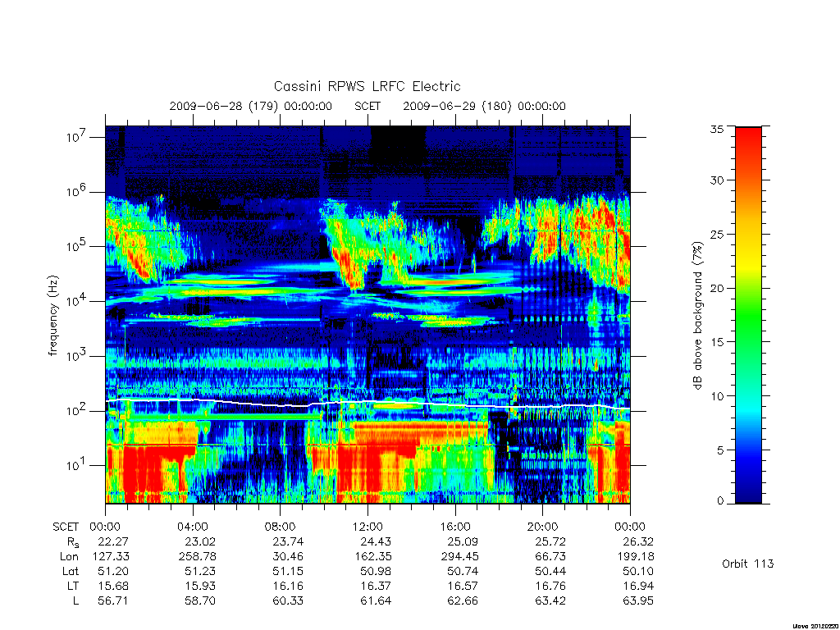The image size is (840, 630).
Task: Click the L value '62.66'
Action: coord(463,601)
